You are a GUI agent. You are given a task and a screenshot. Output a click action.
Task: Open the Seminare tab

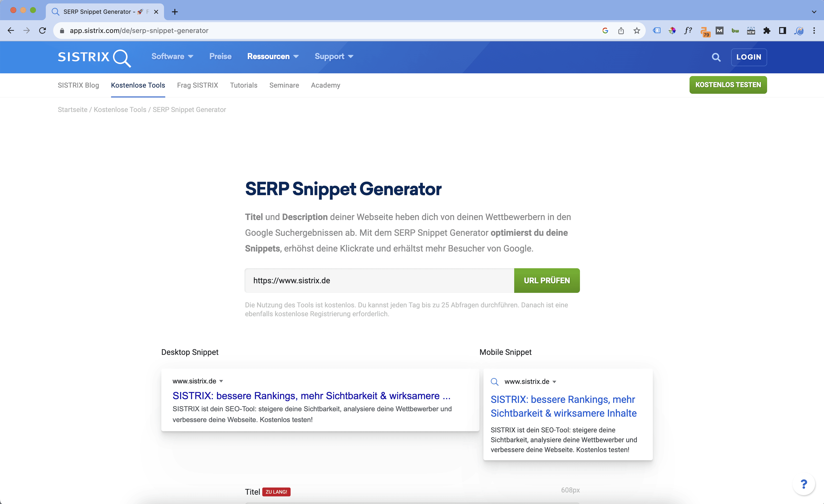pos(284,85)
